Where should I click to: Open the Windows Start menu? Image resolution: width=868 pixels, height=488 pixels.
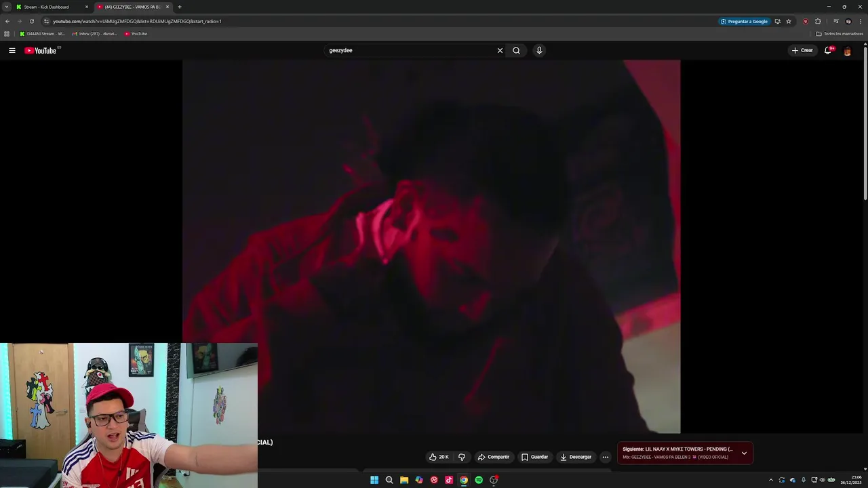click(374, 480)
